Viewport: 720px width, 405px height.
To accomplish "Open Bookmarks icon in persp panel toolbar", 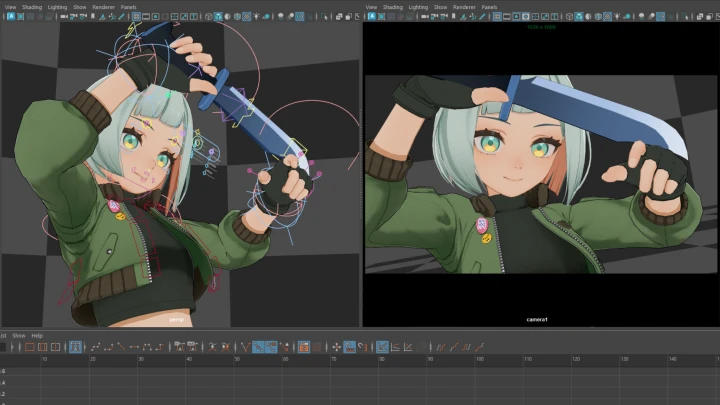I will pos(93,17).
